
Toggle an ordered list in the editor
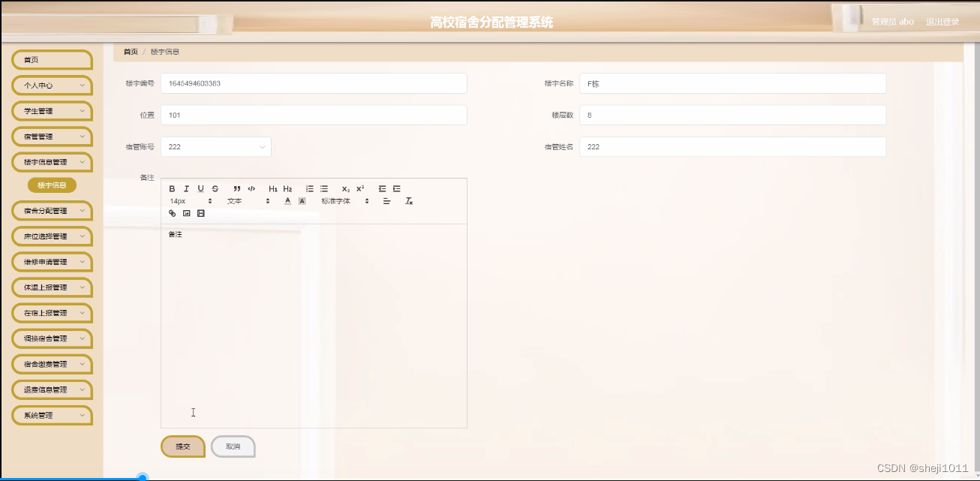click(x=310, y=189)
